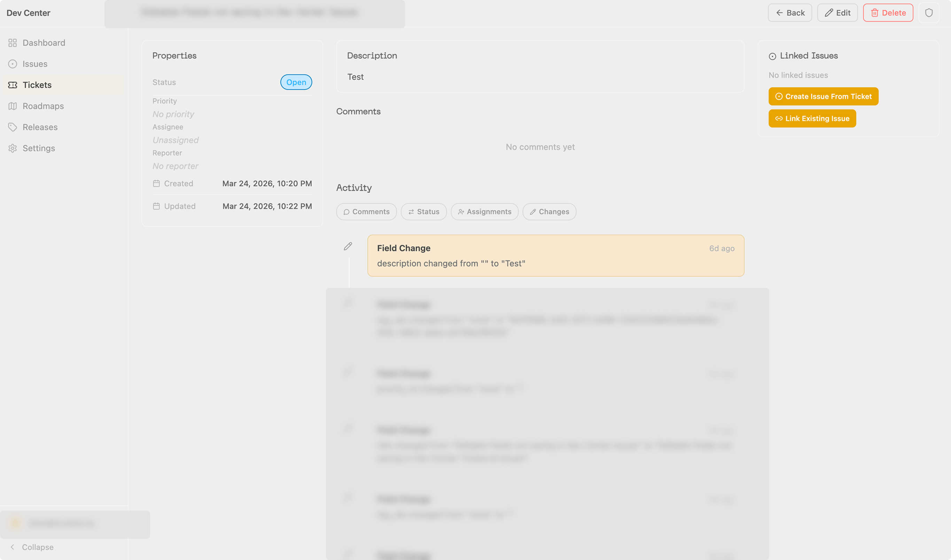Open the Roadmaps section
Screen dimensions: 951x560
[x=43, y=106]
